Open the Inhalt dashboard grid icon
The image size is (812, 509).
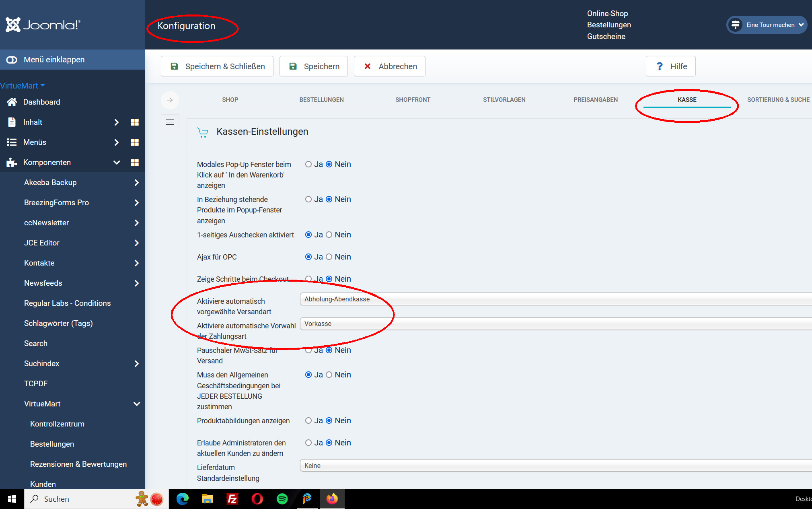pyautogui.click(x=135, y=122)
